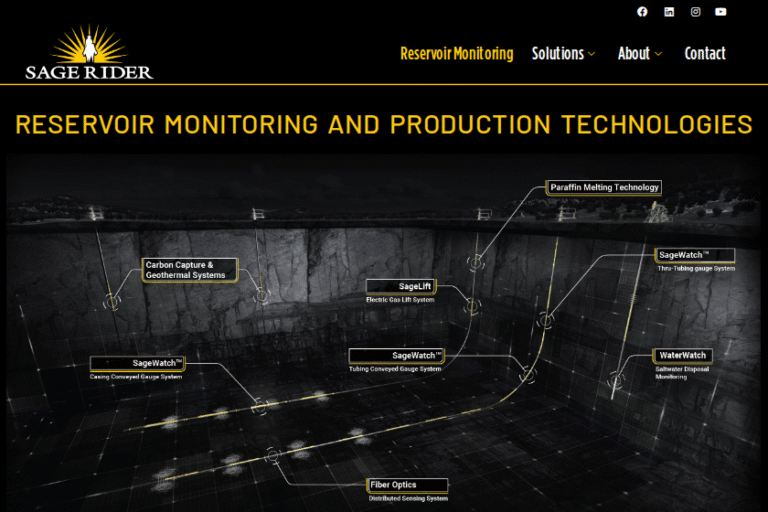
Task: Select SageWatch Thru-Tubing gauge system label
Action: (695, 255)
